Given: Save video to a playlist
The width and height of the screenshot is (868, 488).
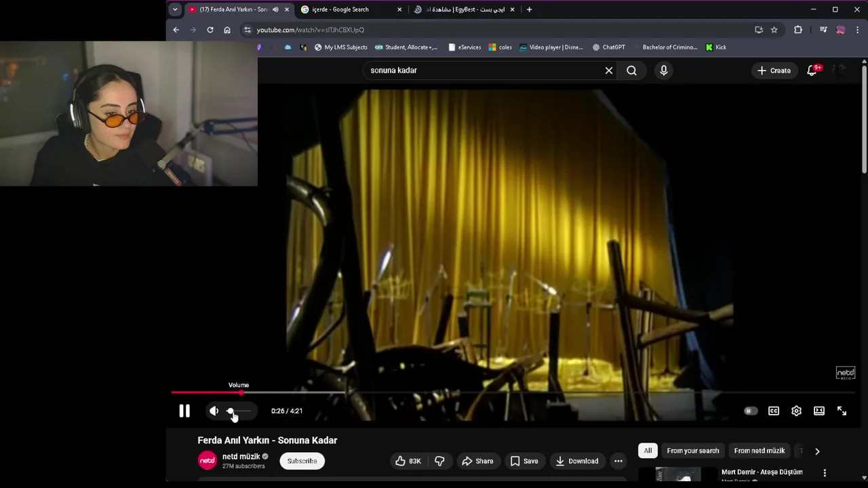Looking at the screenshot, I should [524, 461].
